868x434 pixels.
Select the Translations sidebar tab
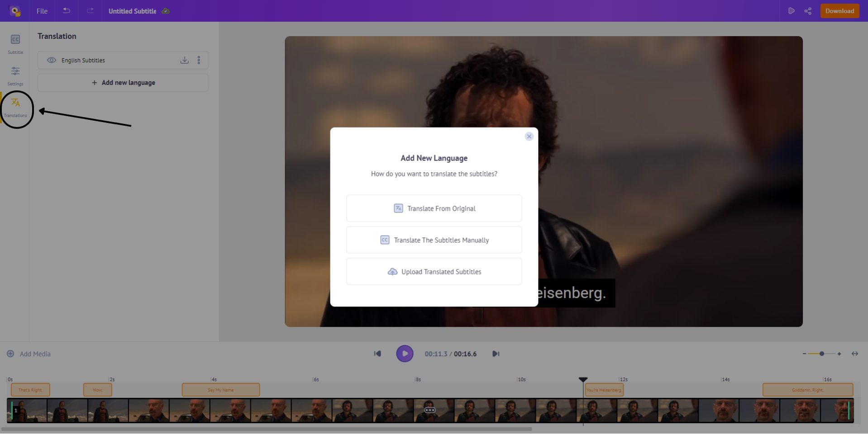point(15,108)
